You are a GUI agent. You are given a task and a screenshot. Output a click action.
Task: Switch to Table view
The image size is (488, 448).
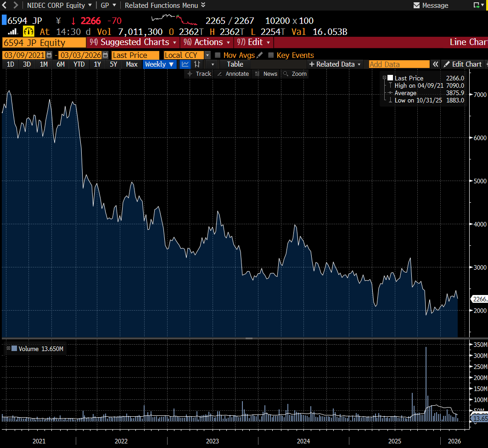coord(235,64)
